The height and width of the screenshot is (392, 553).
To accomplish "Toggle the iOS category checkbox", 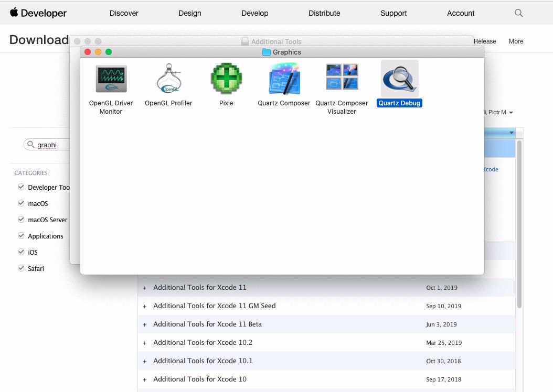I will pyautogui.click(x=22, y=252).
